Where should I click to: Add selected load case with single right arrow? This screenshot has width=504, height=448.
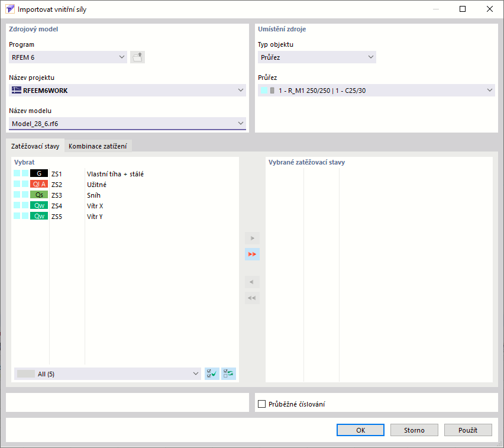[x=252, y=238]
